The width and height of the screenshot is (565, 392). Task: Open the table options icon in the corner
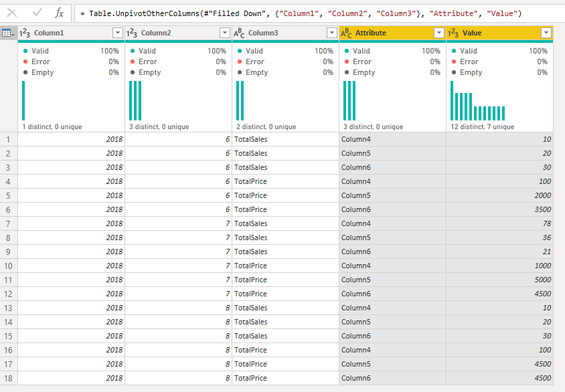[x=8, y=33]
